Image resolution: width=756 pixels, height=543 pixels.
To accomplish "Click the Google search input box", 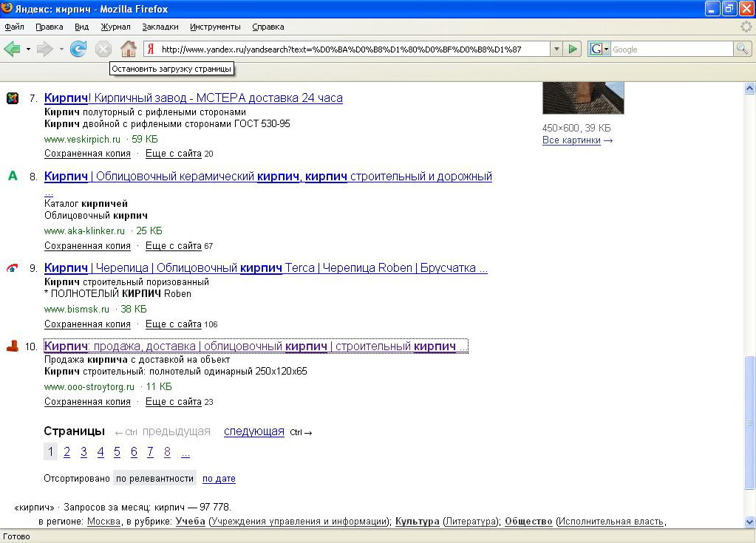I will coord(672,49).
